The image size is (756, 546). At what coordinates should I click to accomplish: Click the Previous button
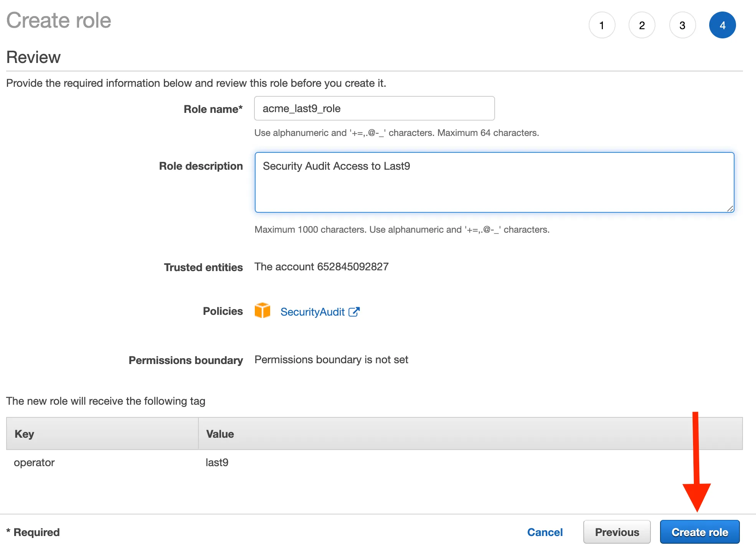[x=617, y=532]
